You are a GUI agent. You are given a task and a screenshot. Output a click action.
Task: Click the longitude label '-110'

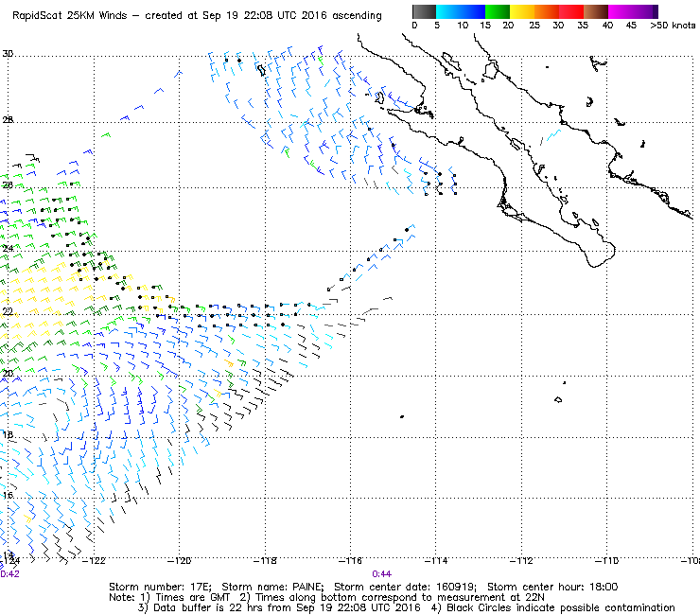pyautogui.click(x=606, y=561)
